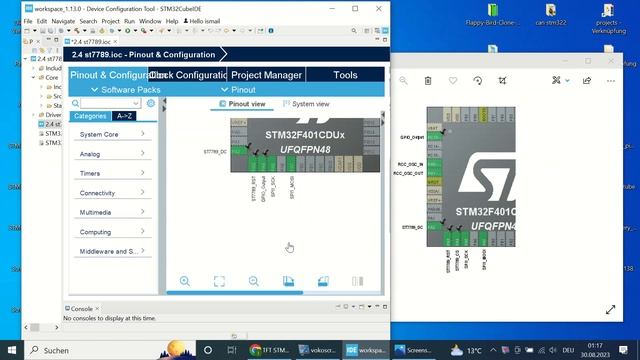Image resolution: width=640 pixels, height=360 pixels.
Task: Rotate the chip counter-clockwise in pinout view
Action: tap(323, 281)
